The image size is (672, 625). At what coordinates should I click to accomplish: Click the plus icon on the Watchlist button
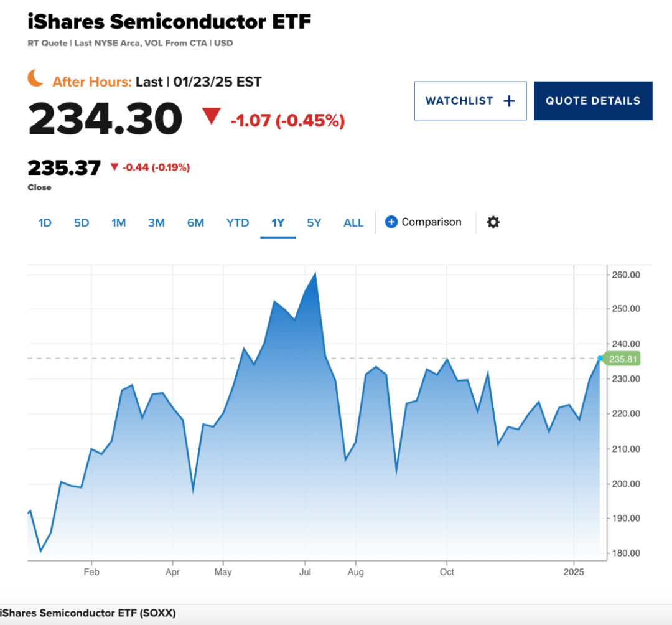coord(509,100)
